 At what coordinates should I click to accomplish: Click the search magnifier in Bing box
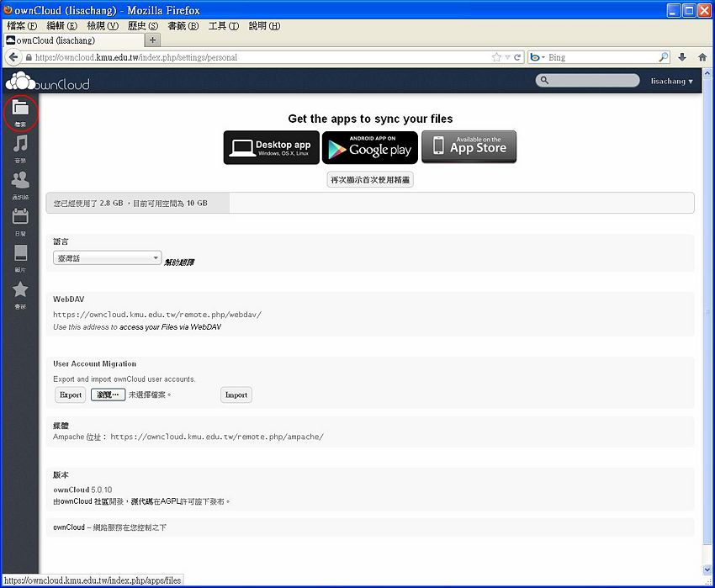pyautogui.click(x=664, y=57)
